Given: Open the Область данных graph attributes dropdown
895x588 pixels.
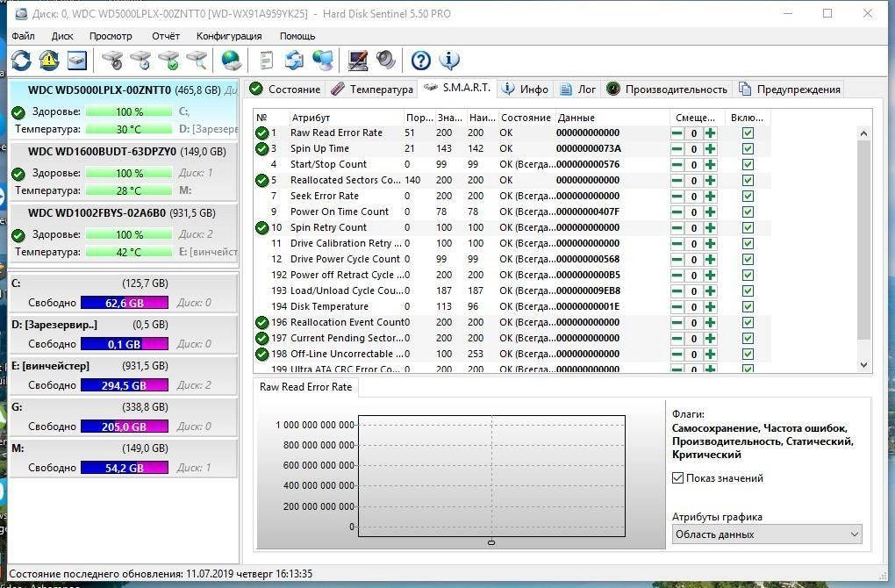Looking at the screenshot, I should [767, 534].
